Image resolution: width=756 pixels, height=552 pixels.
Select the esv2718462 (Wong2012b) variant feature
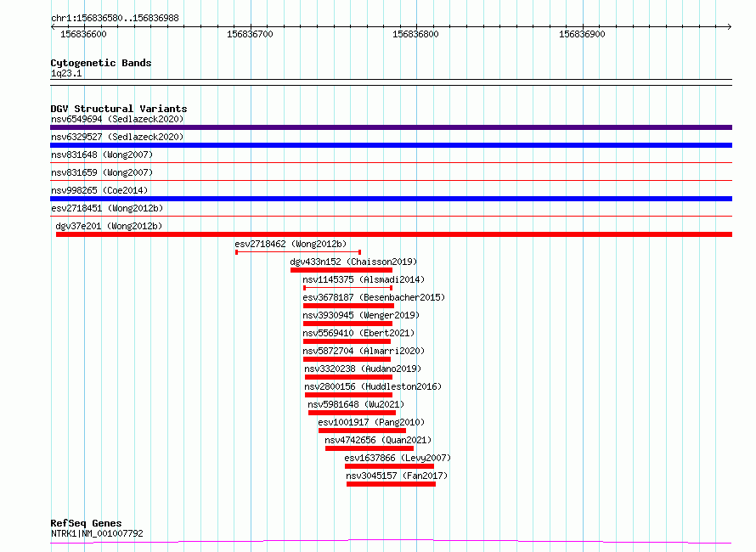[x=298, y=252]
